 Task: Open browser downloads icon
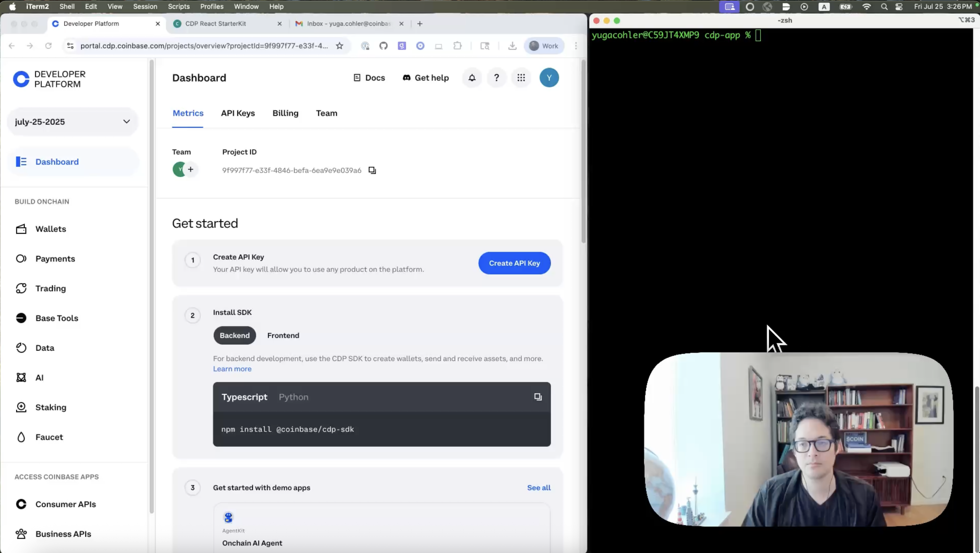tap(512, 45)
